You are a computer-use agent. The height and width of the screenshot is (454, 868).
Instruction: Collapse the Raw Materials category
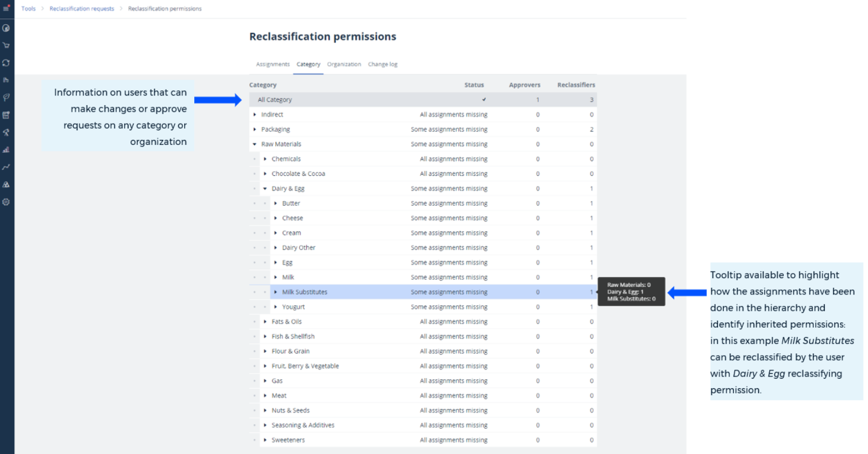point(255,144)
